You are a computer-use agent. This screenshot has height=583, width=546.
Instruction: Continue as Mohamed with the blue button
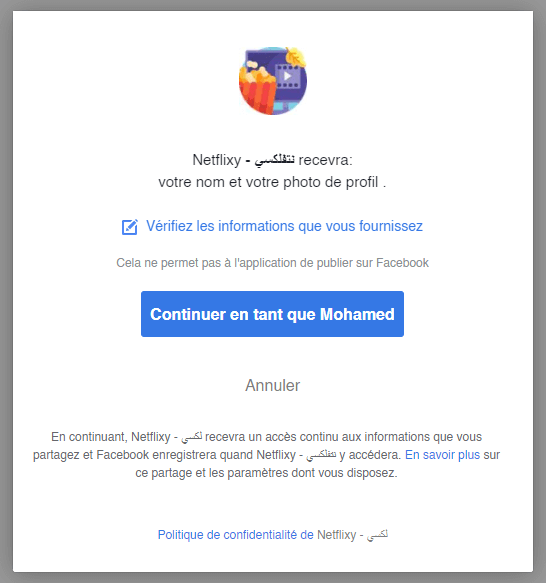[x=272, y=314]
